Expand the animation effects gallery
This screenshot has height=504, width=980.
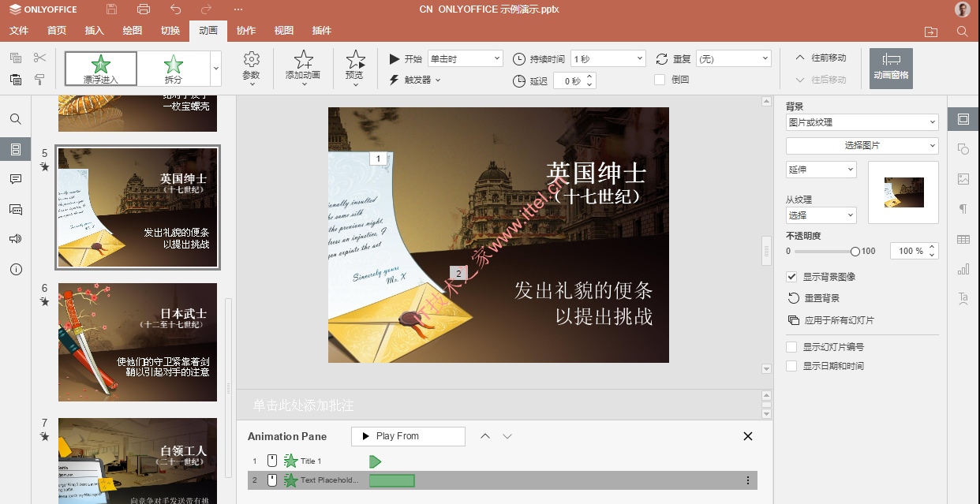pyautogui.click(x=216, y=69)
